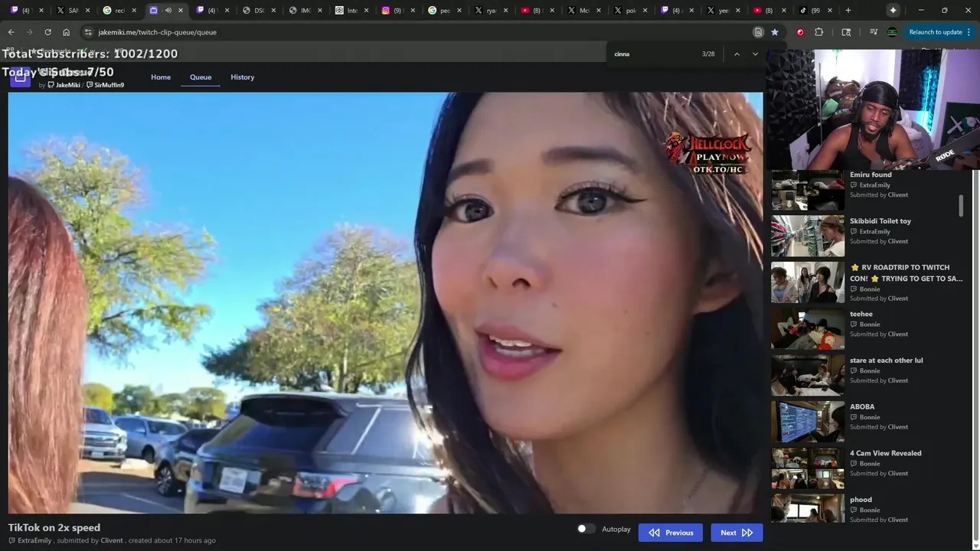This screenshot has width=980, height=551.
Task: Go back with browser back arrow
Action: click(x=11, y=32)
